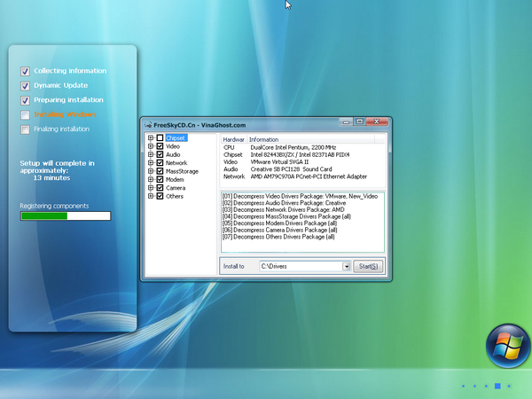This screenshot has height=399, width=532.
Task: Select the Network tree label
Action: click(176, 163)
